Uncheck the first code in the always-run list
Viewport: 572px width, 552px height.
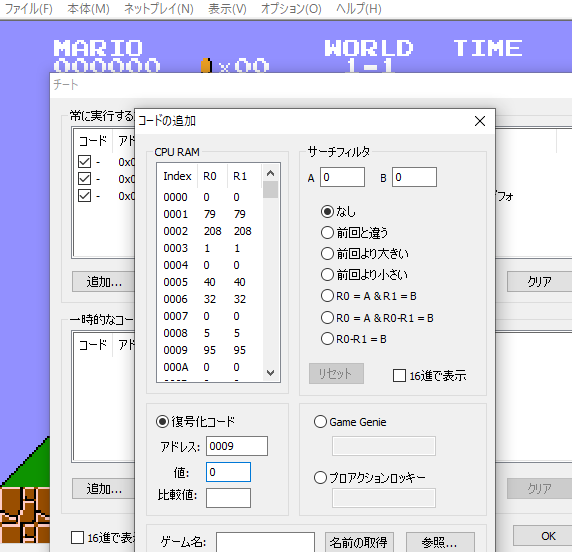(x=85, y=162)
